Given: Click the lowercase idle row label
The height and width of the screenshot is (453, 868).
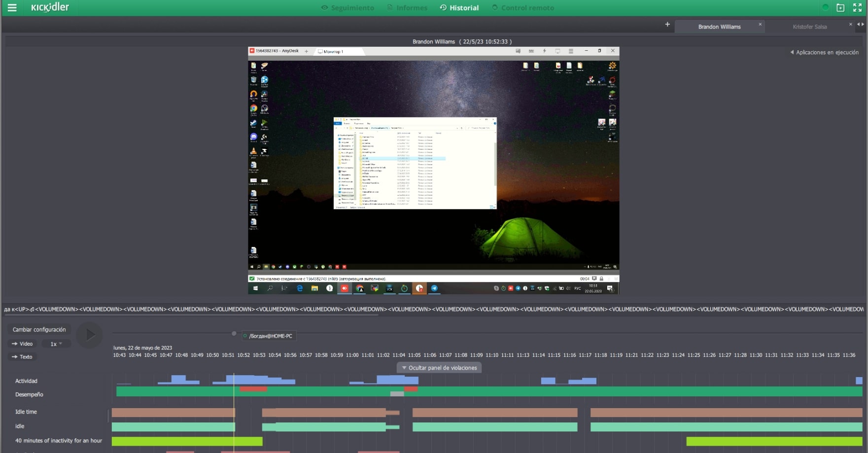Looking at the screenshot, I should point(20,426).
